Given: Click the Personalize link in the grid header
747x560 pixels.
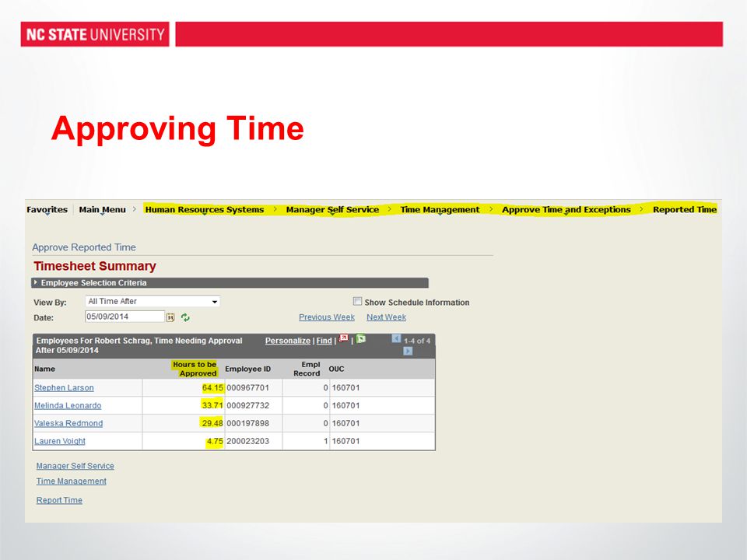Looking at the screenshot, I should pos(288,341).
